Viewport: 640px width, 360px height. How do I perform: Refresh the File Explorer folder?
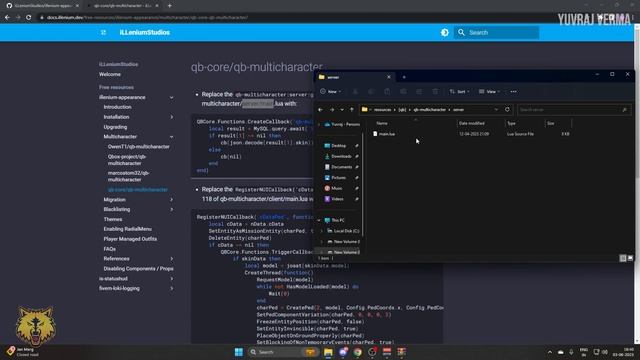click(x=507, y=109)
